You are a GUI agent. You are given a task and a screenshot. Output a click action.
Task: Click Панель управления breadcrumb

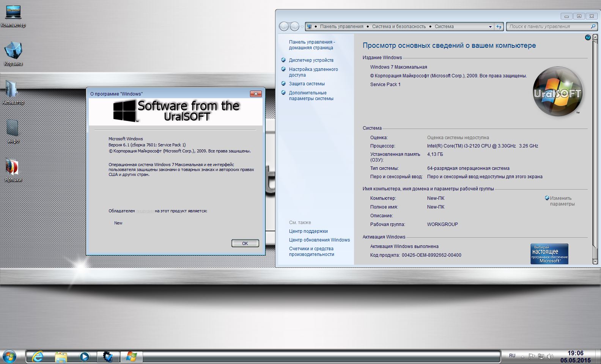(x=341, y=27)
